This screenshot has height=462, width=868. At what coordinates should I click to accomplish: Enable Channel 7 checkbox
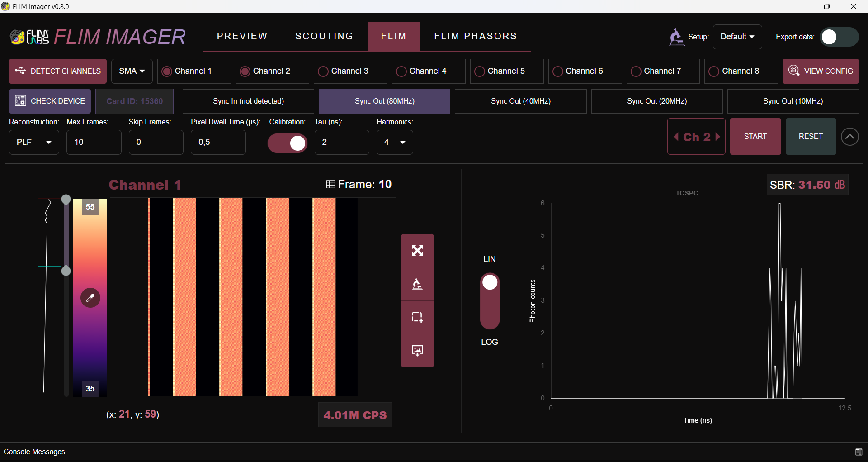636,71
